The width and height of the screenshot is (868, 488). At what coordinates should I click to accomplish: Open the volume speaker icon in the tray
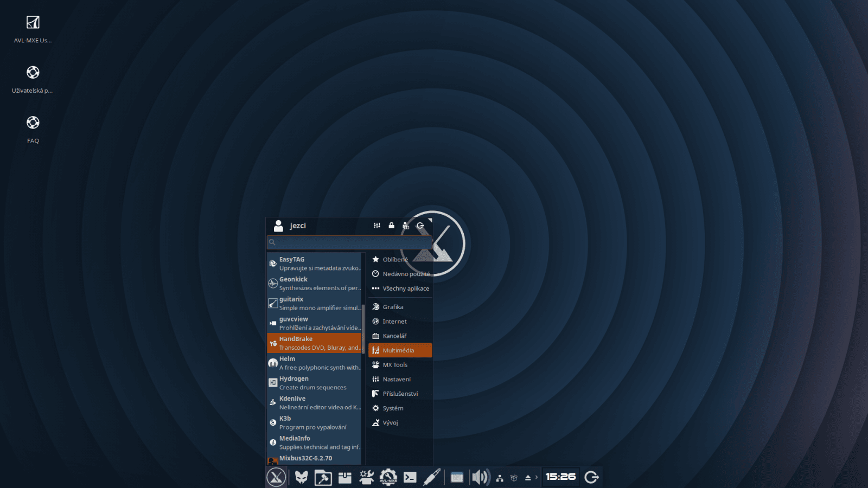coord(480,478)
